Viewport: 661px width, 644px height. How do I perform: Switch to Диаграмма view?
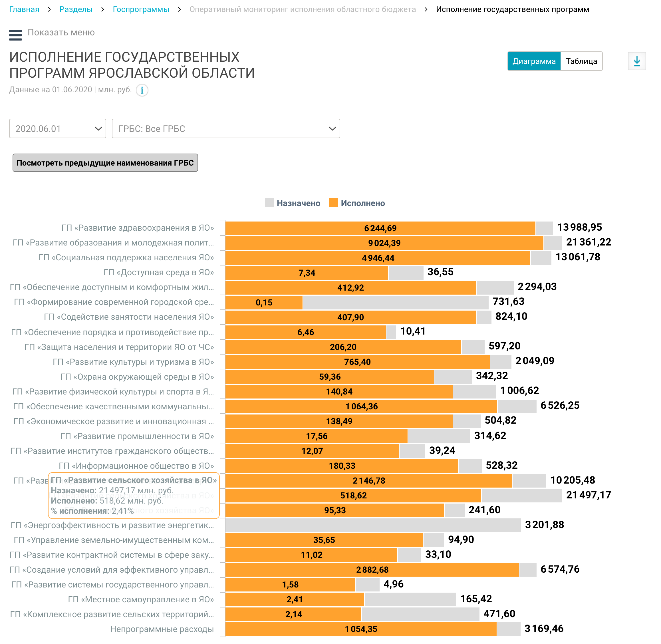coord(534,61)
